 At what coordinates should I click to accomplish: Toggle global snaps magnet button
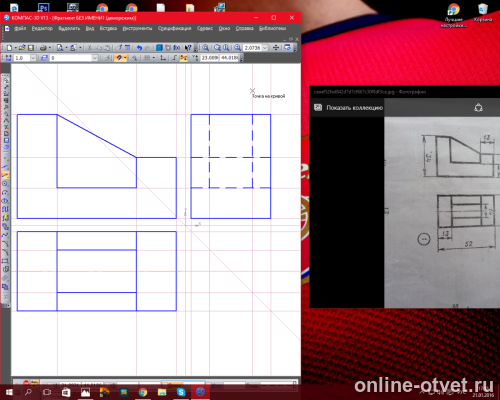119,58
